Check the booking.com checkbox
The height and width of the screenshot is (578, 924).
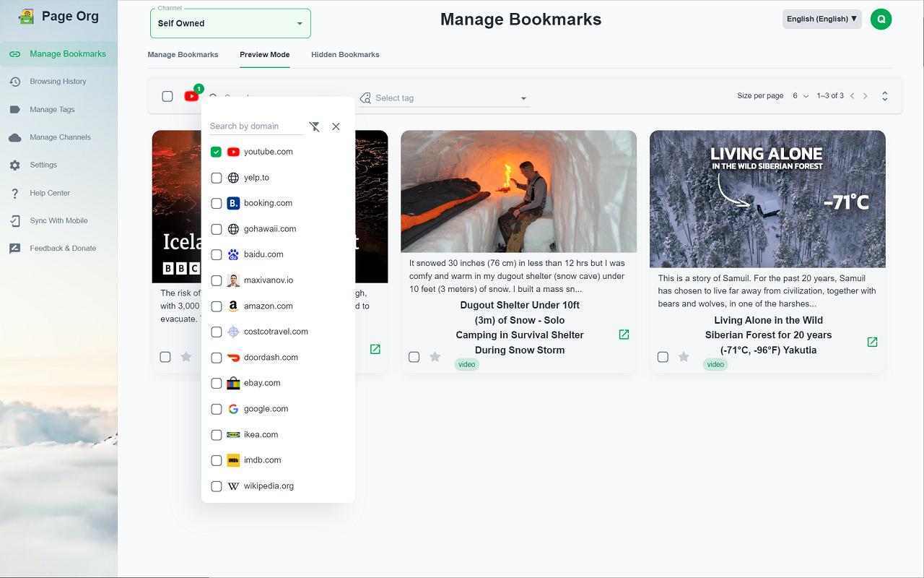click(216, 204)
